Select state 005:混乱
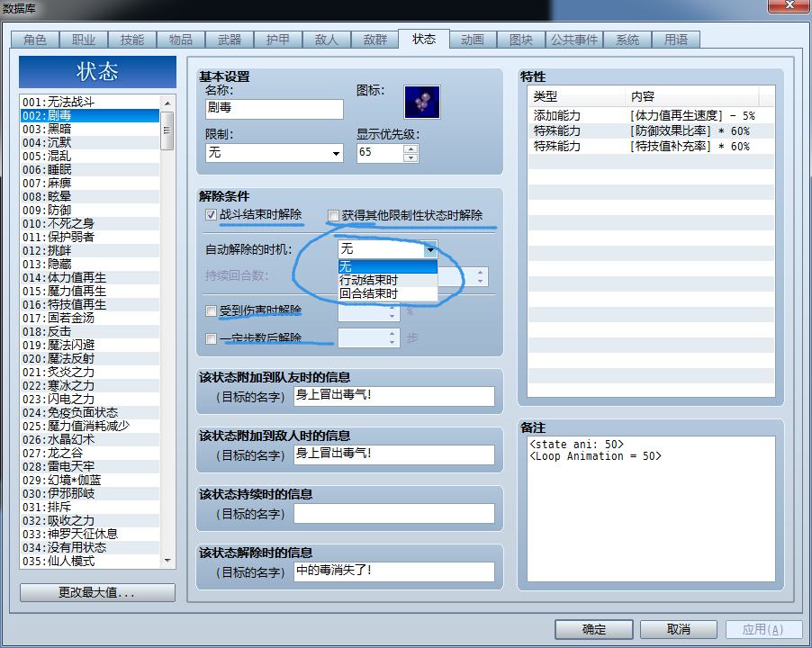The height and width of the screenshot is (648, 812). click(x=90, y=156)
